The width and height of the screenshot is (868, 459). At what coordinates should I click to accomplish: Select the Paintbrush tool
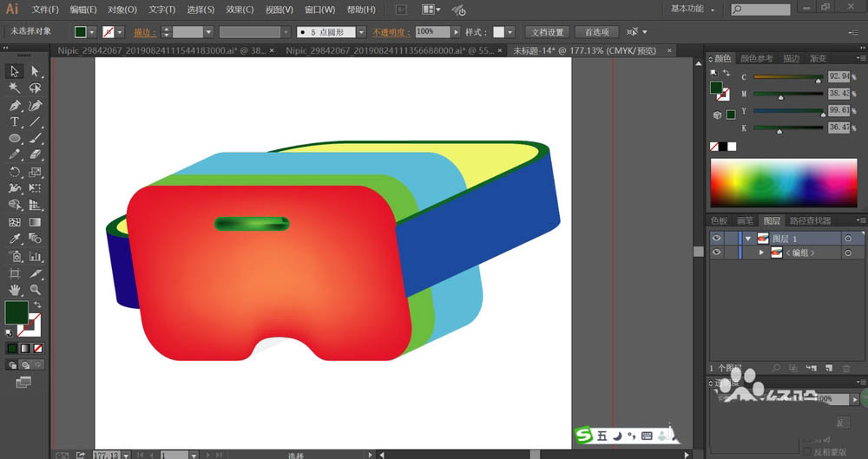point(36,139)
